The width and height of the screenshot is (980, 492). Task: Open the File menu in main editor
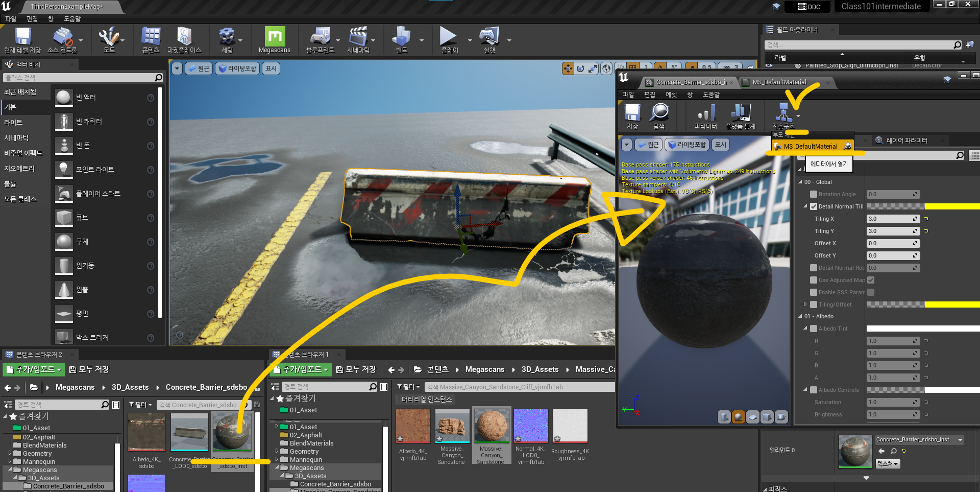click(11, 19)
